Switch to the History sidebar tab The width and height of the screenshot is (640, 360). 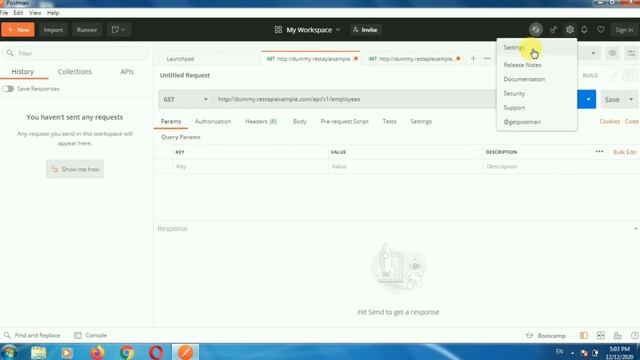click(x=22, y=72)
